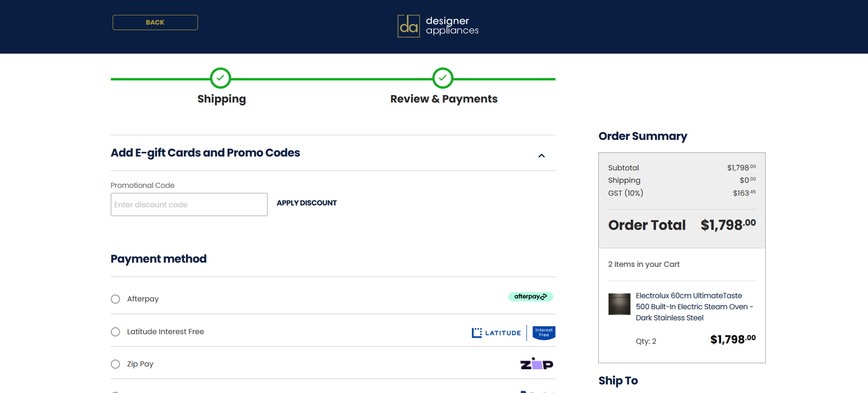
Task: Click APPLY DISCOUNT
Action: (x=306, y=203)
